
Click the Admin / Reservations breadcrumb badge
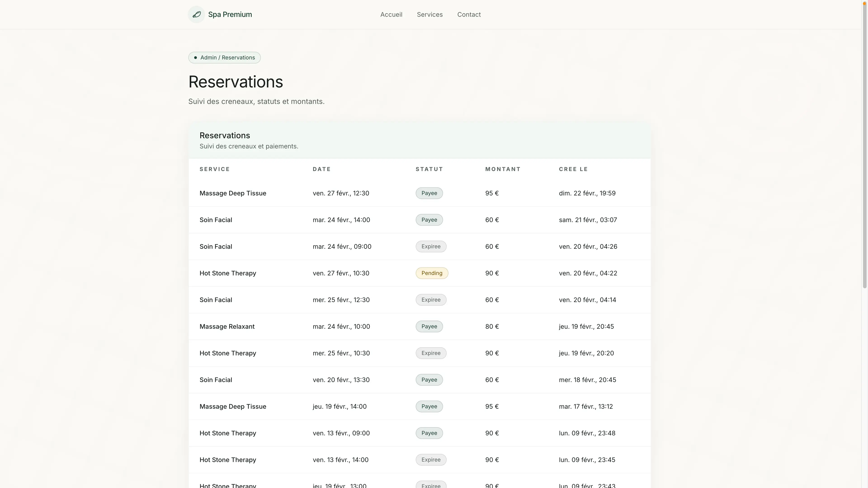[224, 58]
